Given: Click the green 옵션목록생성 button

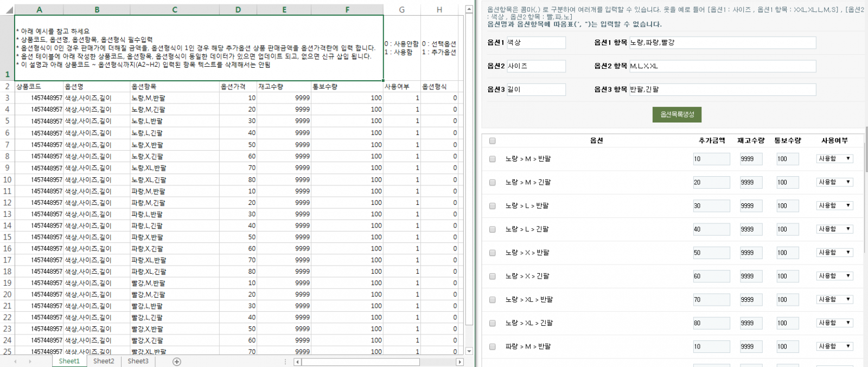Looking at the screenshot, I should [676, 114].
